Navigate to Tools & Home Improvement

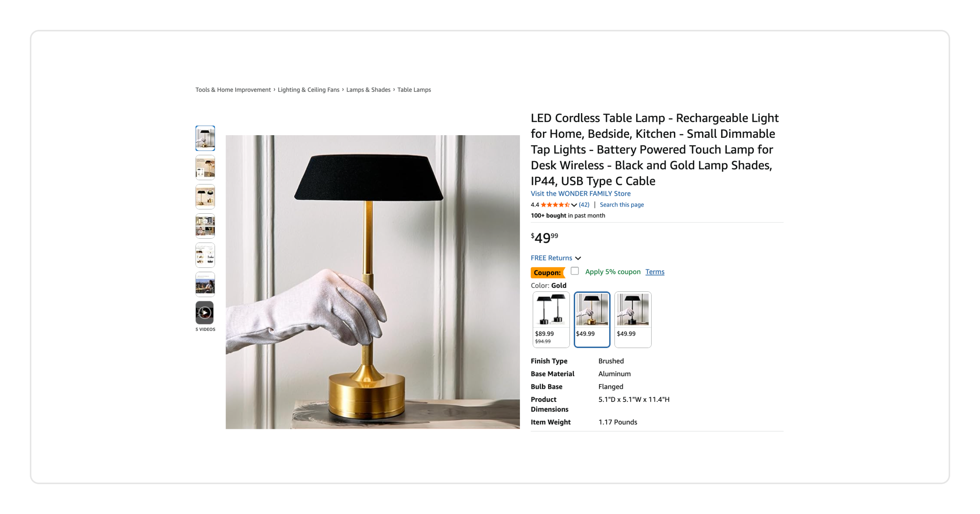[x=233, y=90]
